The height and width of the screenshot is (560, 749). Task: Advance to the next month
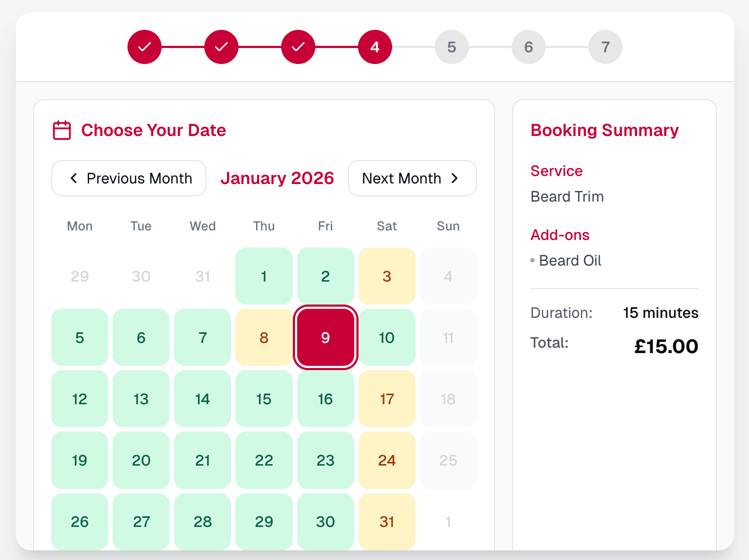(412, 178)
